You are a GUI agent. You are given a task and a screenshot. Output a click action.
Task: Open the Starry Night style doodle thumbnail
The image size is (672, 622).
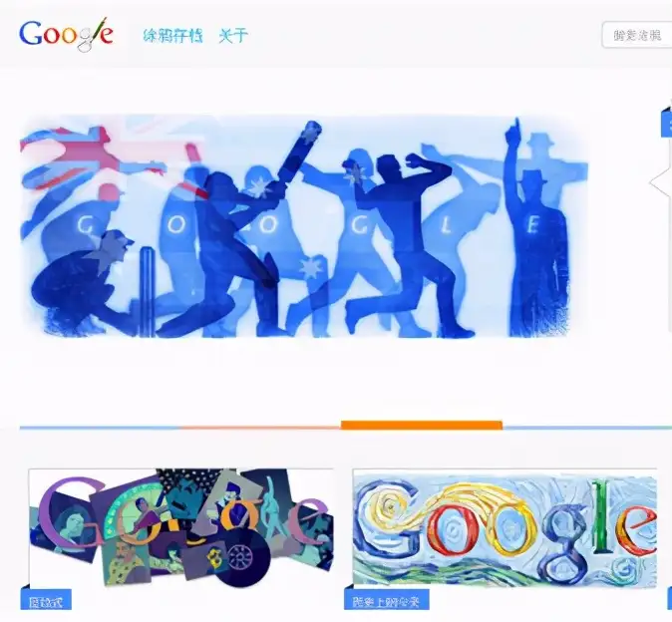504,527
